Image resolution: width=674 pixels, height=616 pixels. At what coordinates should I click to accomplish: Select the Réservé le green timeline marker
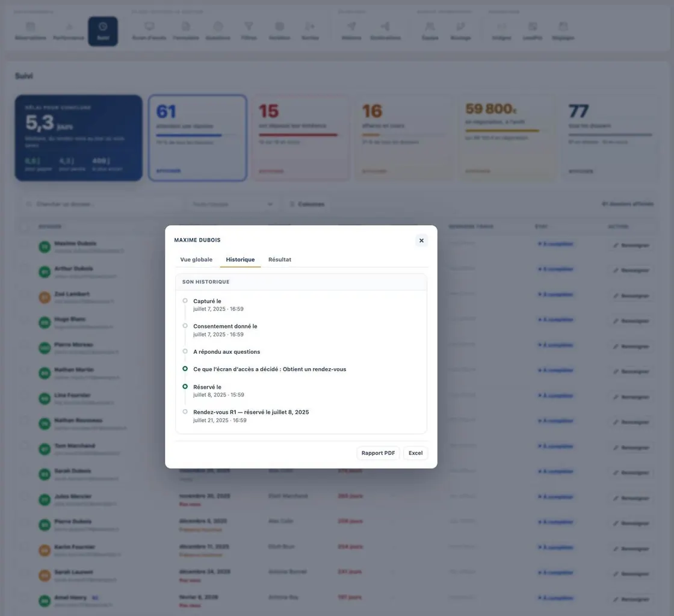point(185,387)
